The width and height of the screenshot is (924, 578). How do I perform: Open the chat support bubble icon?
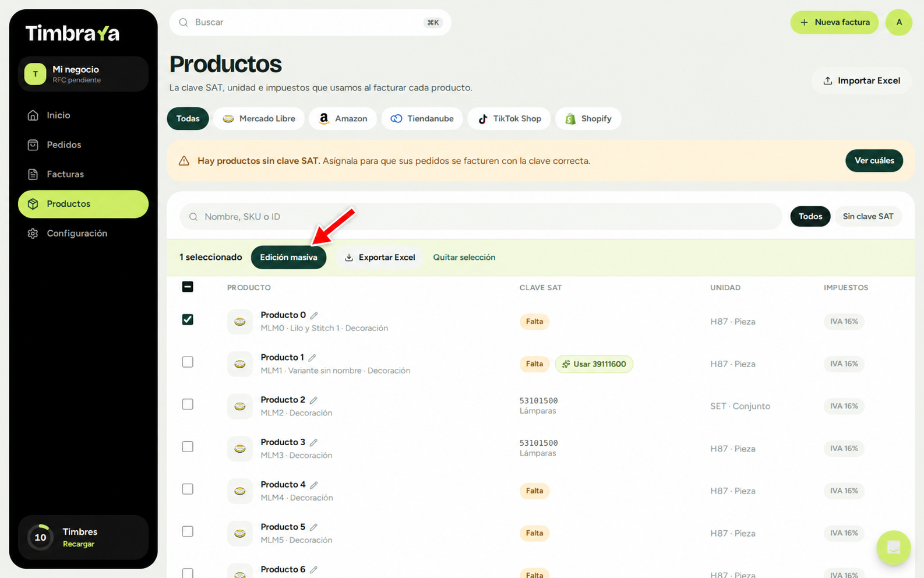click(893, 548)
